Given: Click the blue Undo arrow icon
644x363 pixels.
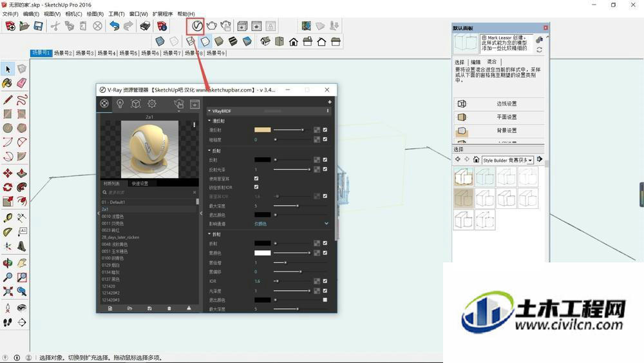Looking at the screenshot, I should (x=114, y=26).
